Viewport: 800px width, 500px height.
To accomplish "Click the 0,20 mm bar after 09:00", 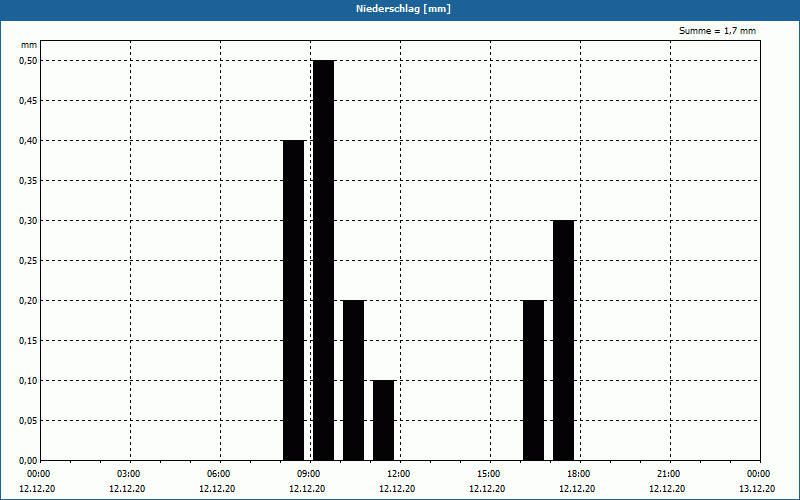I will pos(354,381).
